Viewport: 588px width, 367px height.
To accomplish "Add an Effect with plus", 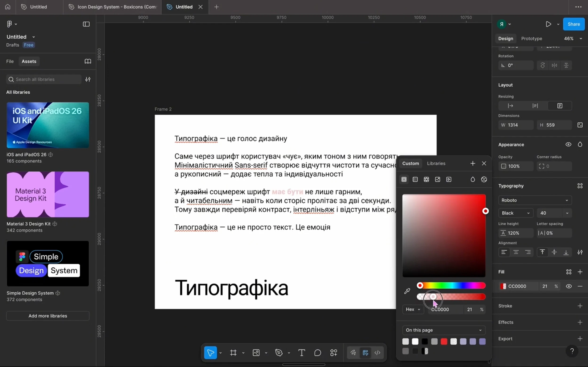I will (580, 322).
